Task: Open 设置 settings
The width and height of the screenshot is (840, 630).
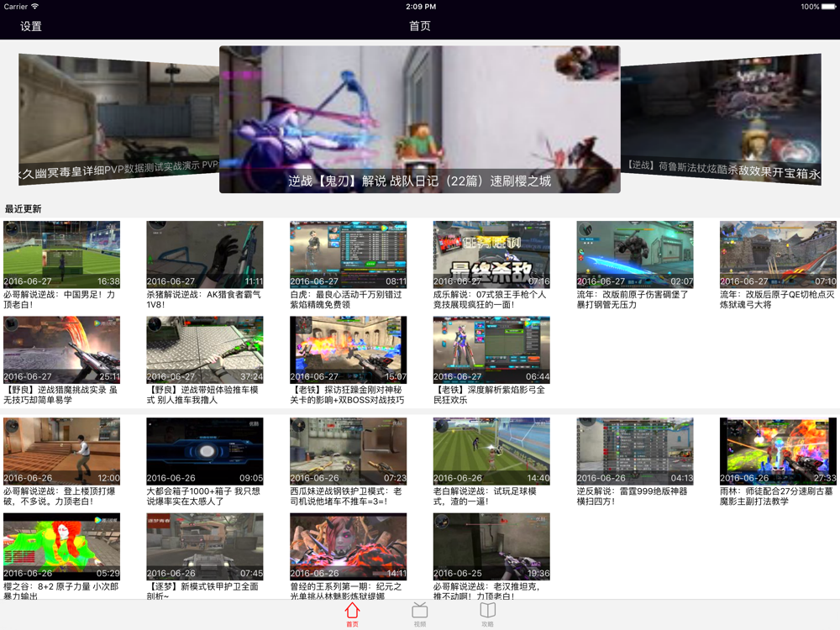Action: [x=30, y=26]
